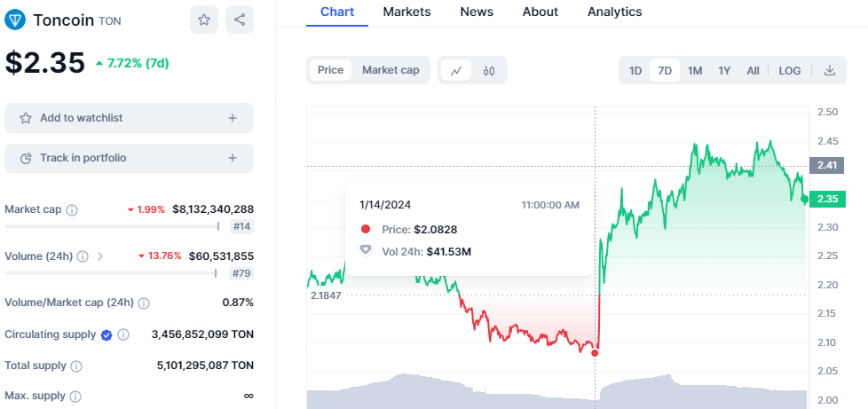Select the Price chart toggle
Viewport: 868px width, 409px height.
point(330,70)
